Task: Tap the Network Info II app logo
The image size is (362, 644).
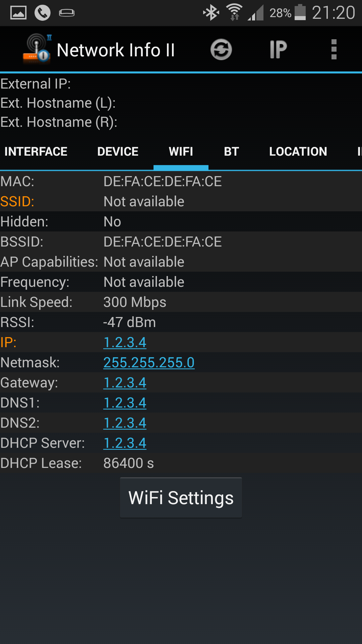Action: tap(37, 49)
